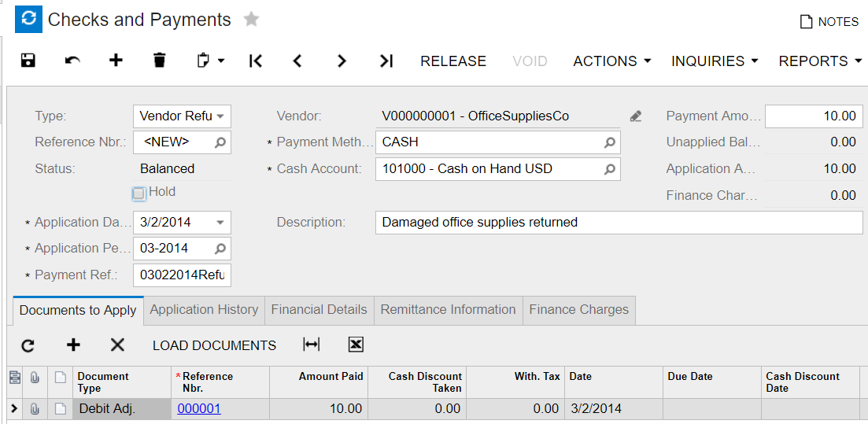Switch to Financial Details tab
Viewport: 868px width, 424px height.
click(319, 309)
